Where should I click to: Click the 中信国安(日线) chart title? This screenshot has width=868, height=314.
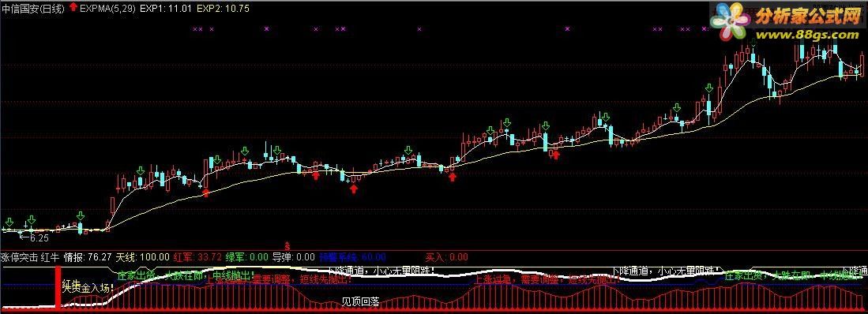[33, 9]
